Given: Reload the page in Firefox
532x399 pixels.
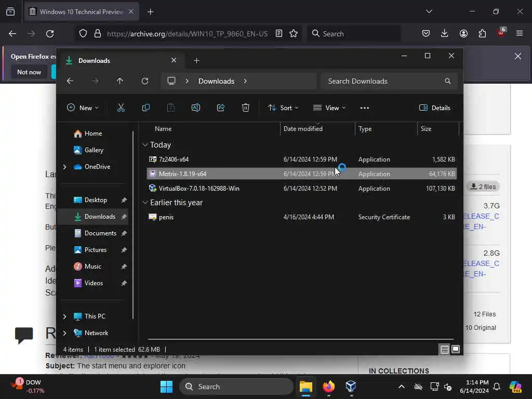Looking at the screenshot, I should [50, 34].
